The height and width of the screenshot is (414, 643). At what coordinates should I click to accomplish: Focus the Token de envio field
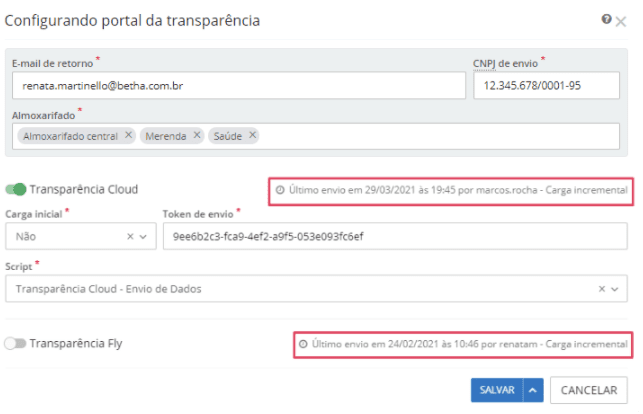click(395, 237)
